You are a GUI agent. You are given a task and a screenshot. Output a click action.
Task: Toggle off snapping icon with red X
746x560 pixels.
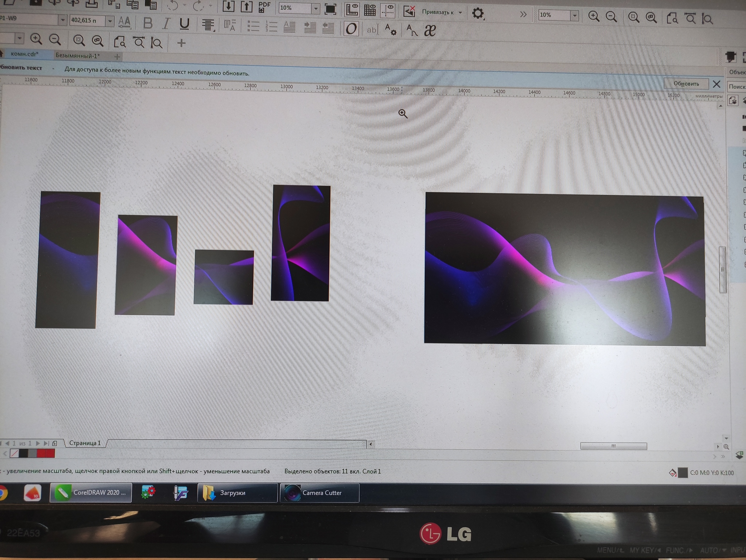pos(409,11)
